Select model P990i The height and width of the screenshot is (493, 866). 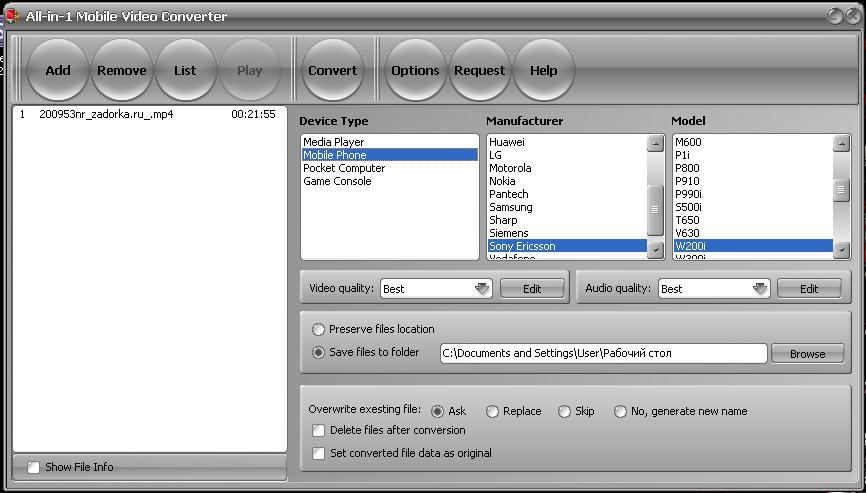point(753,194)
